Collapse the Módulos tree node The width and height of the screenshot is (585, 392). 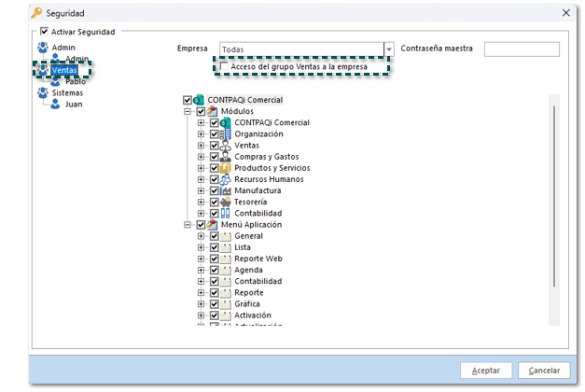click(188, 111)
